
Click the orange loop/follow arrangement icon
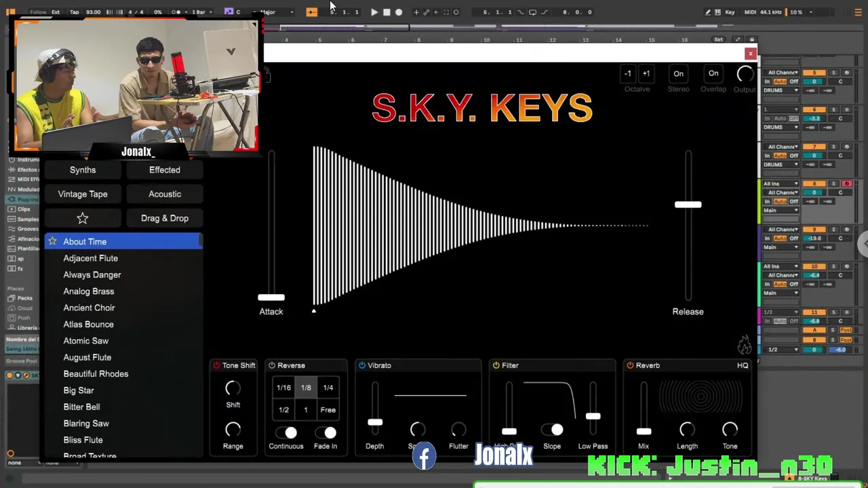coord(311,12)
